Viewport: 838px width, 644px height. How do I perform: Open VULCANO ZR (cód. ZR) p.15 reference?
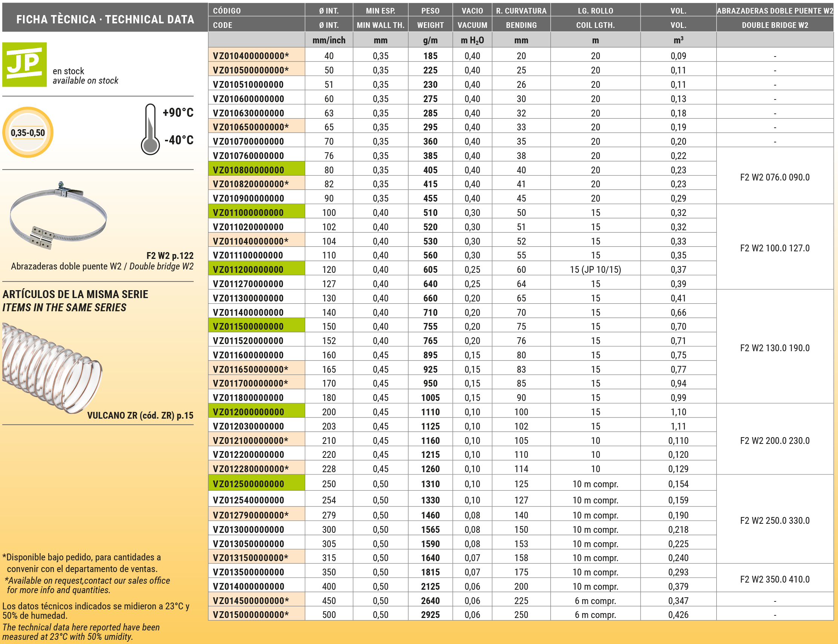[140, 416]
